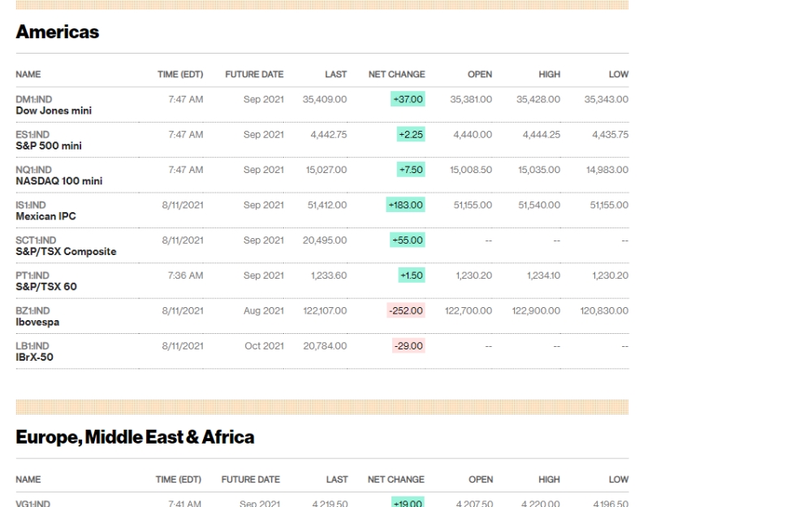This screenshot has height=507, width=812.
Task: Click the Oct 2021 future date cell
Action: pos(264,346)
